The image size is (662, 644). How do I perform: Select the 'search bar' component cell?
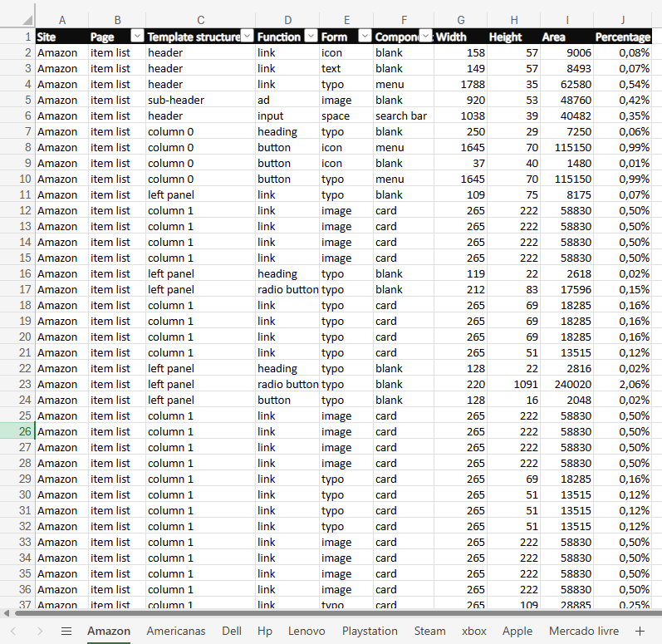tap(404, 116)
